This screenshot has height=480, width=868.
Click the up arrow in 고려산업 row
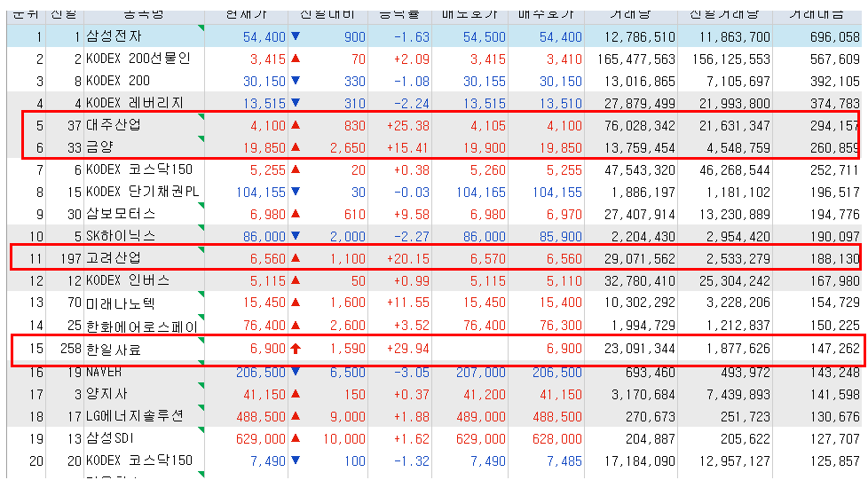296,258
